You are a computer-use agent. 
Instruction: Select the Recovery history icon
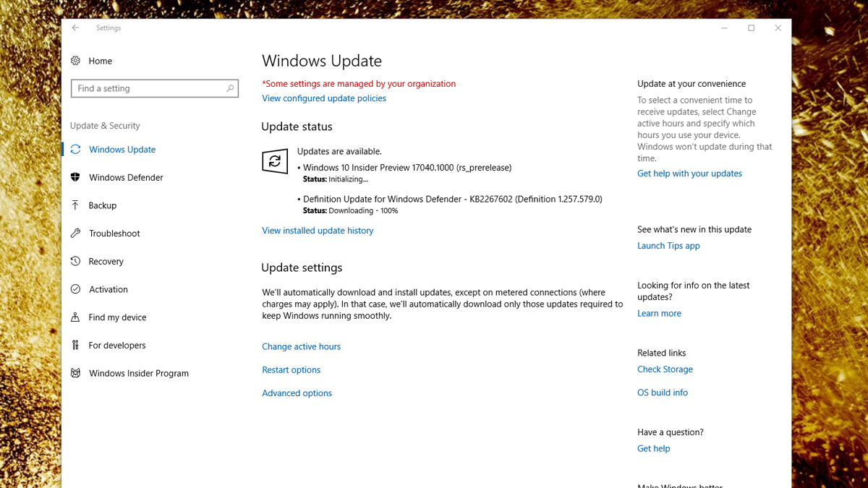pos(75,262)
